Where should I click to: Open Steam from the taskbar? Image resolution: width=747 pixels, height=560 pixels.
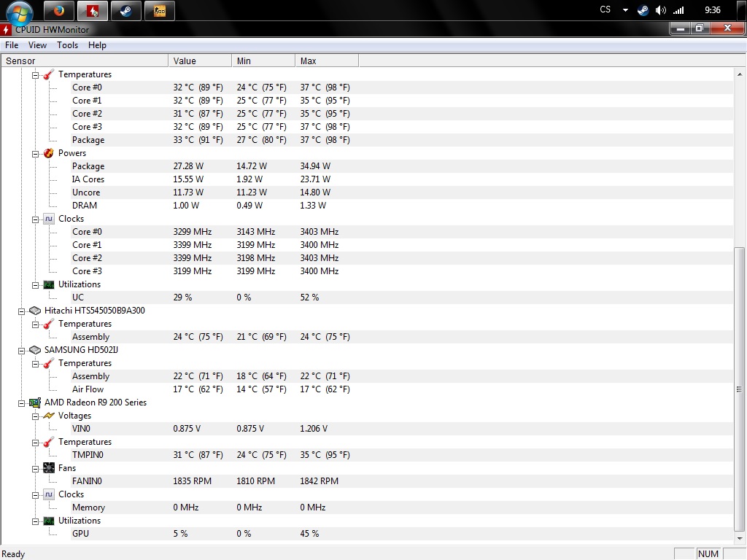click(x=126, y=10)
